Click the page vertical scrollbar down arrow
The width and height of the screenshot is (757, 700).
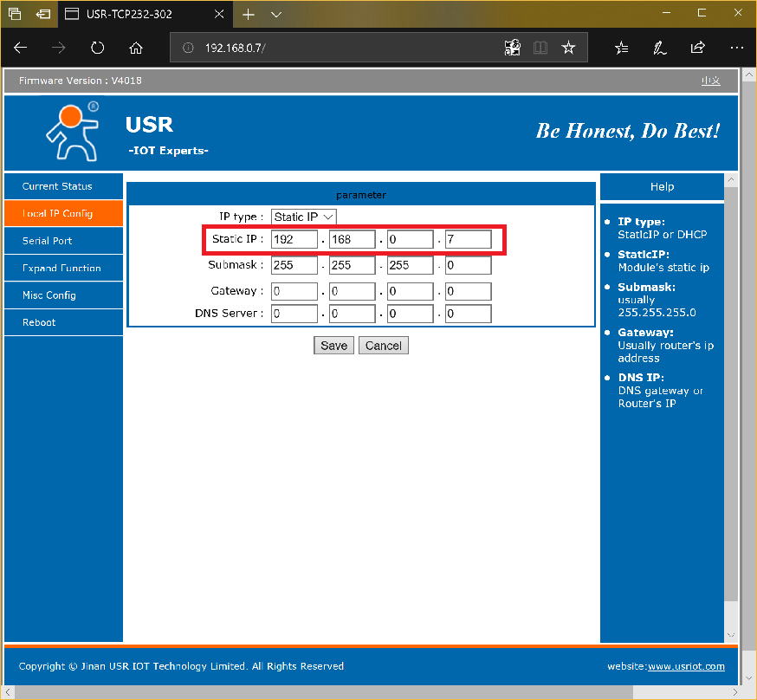749,678
